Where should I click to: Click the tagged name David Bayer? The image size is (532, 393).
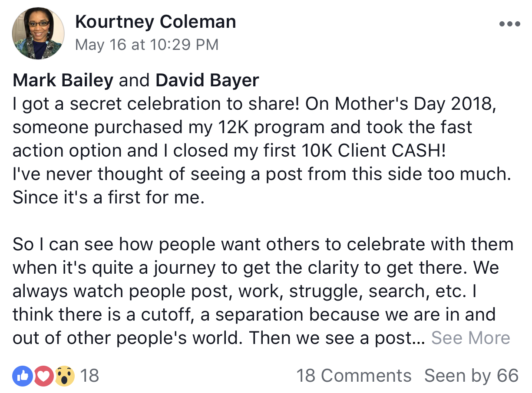(207, 80)
